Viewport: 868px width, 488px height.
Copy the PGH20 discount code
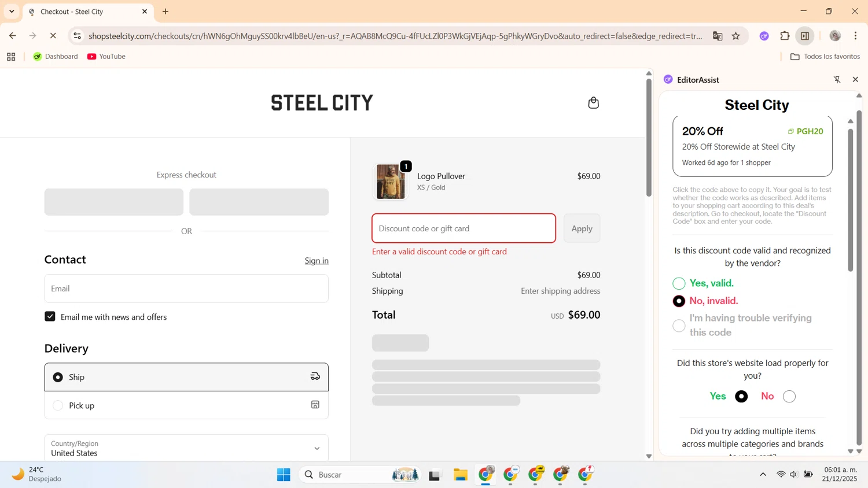click(806, 131)
